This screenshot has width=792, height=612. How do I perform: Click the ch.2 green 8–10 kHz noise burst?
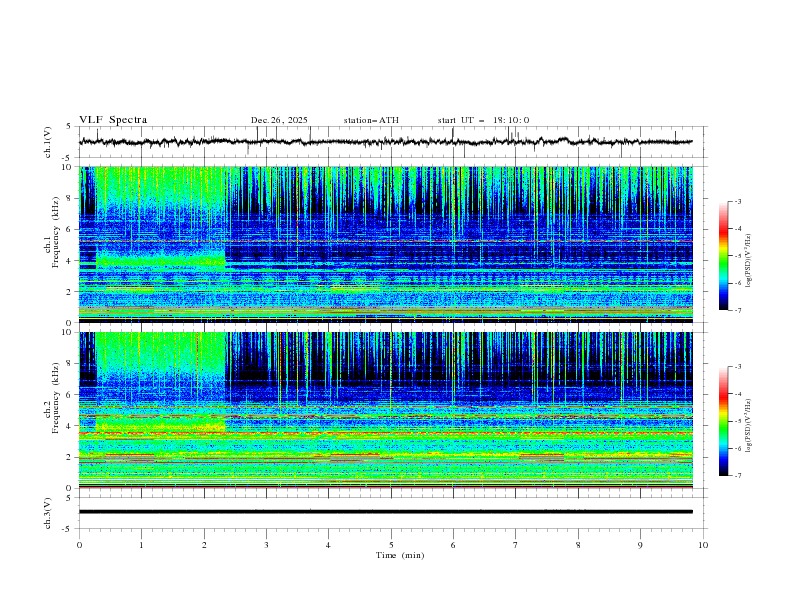pos(161,352)
